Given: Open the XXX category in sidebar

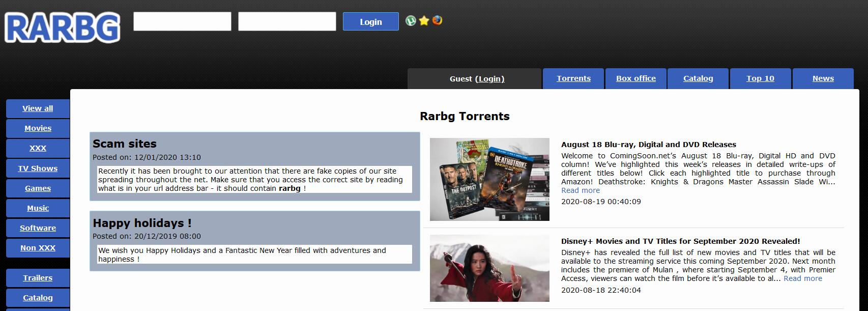Looking at the screenshot, I should (38, 148).
